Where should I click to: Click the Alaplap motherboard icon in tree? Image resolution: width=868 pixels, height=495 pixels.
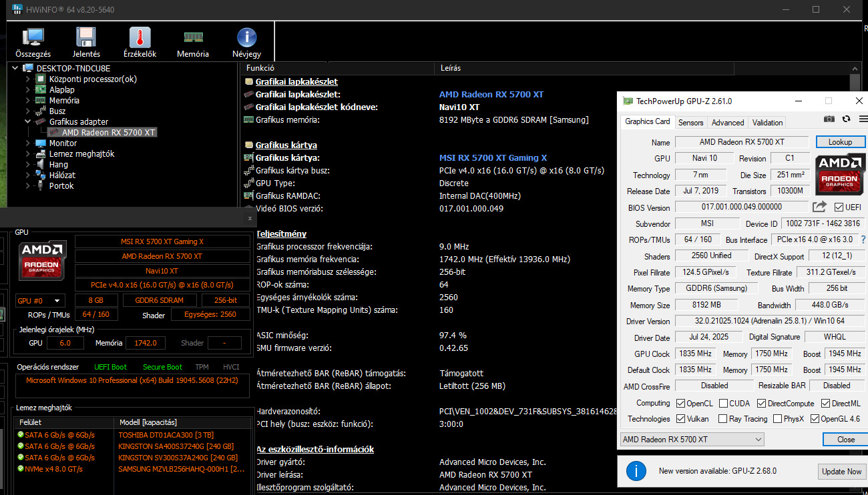tap(41, 89)
